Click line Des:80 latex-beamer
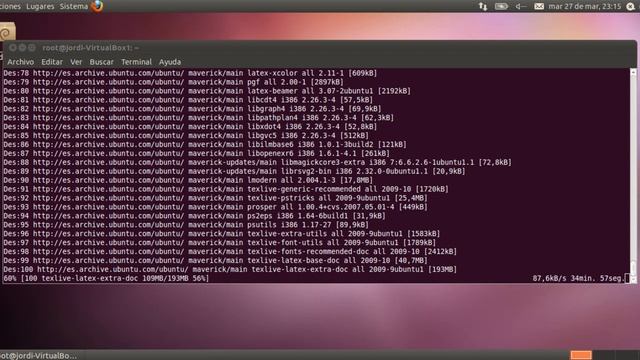This screenshot has height=360, width=640. click(x=207, y=91)
